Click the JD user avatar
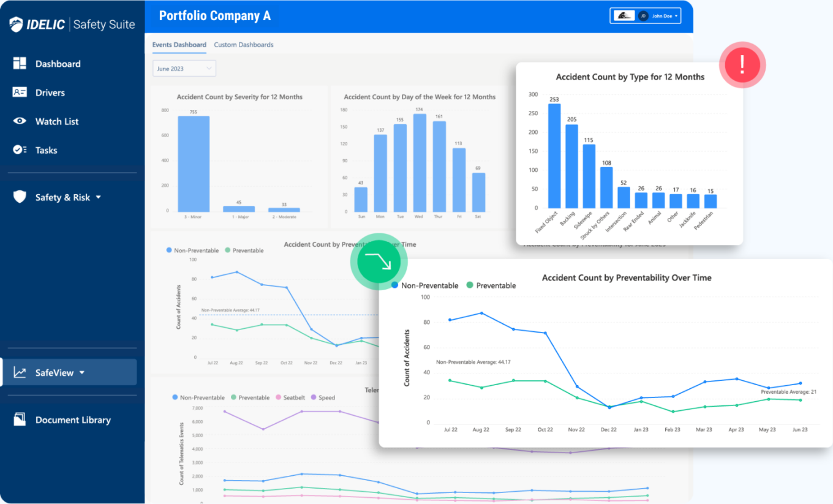 [643, 16]
